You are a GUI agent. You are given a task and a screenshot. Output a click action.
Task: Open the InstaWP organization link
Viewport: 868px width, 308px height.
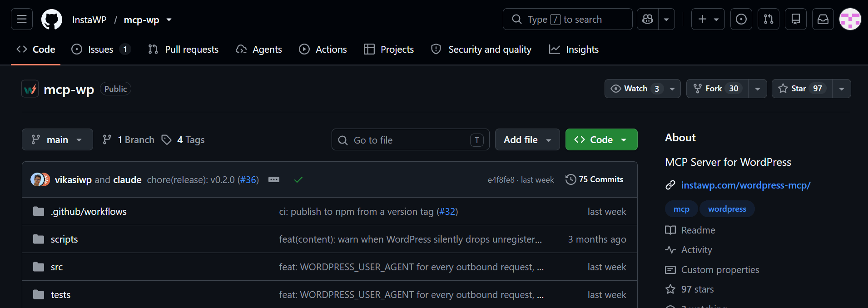tap(89, 20)
